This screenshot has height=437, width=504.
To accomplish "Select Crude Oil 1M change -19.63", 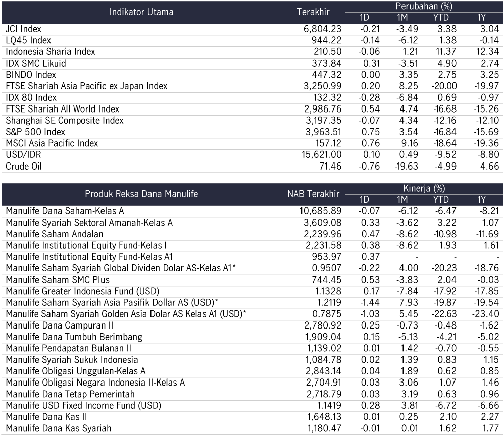I will coord(407,167).
